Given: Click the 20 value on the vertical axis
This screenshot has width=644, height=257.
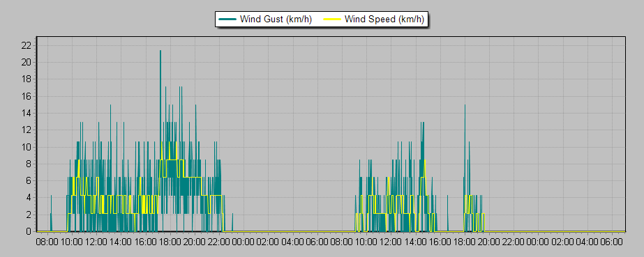Looking at the screenshot, I should (27, 62).
